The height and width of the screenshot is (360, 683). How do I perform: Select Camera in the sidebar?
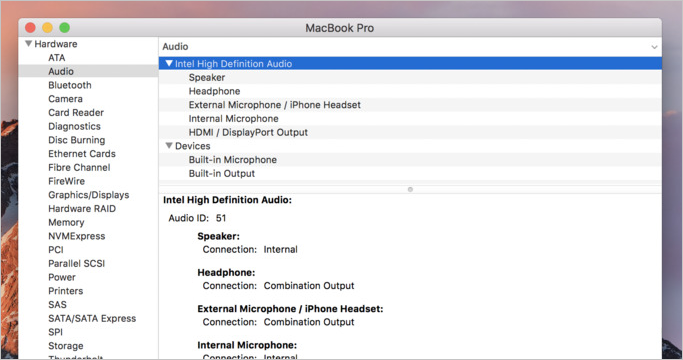pos(65,98)
